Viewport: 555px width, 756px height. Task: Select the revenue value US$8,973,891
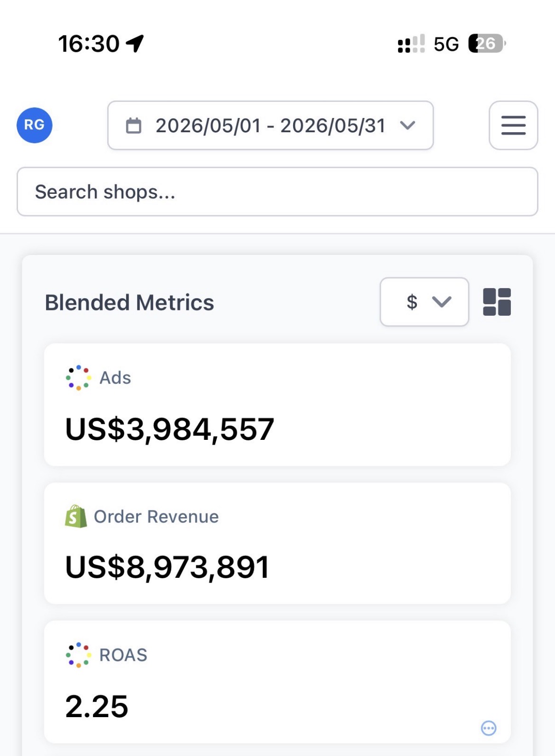click(167, 567)
